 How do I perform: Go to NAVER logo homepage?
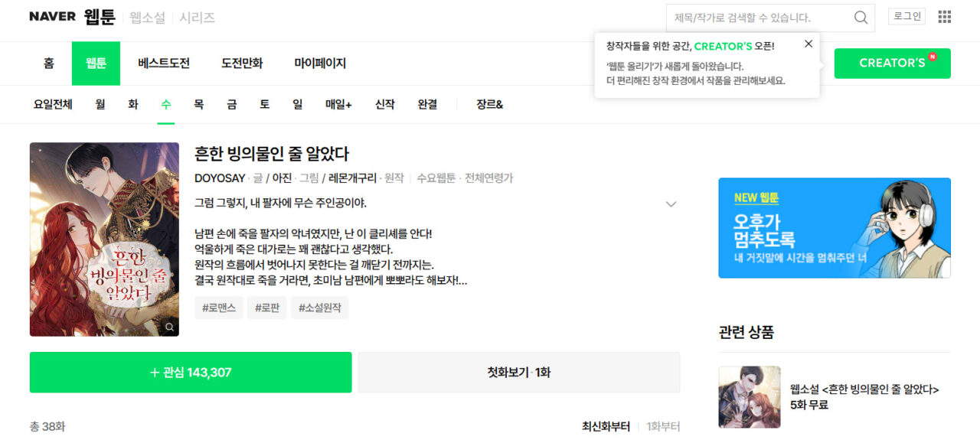coord(52,17)
